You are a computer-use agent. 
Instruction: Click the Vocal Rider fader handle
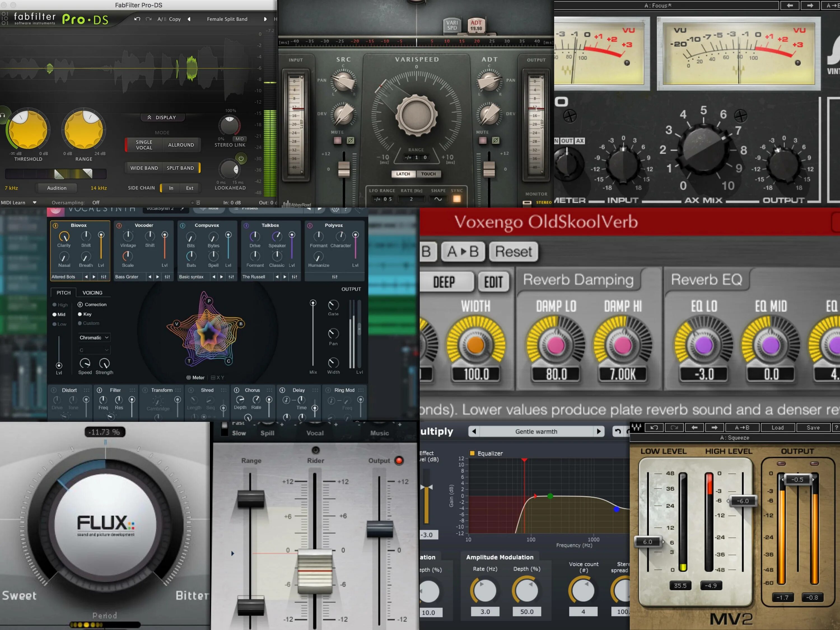[x=315, y=571]
